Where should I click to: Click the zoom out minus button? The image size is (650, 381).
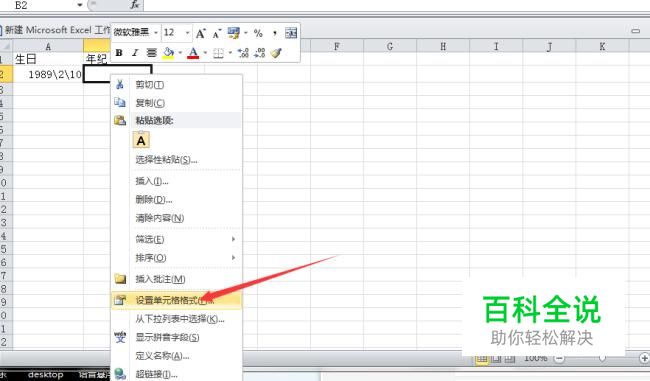pos(559,358)
